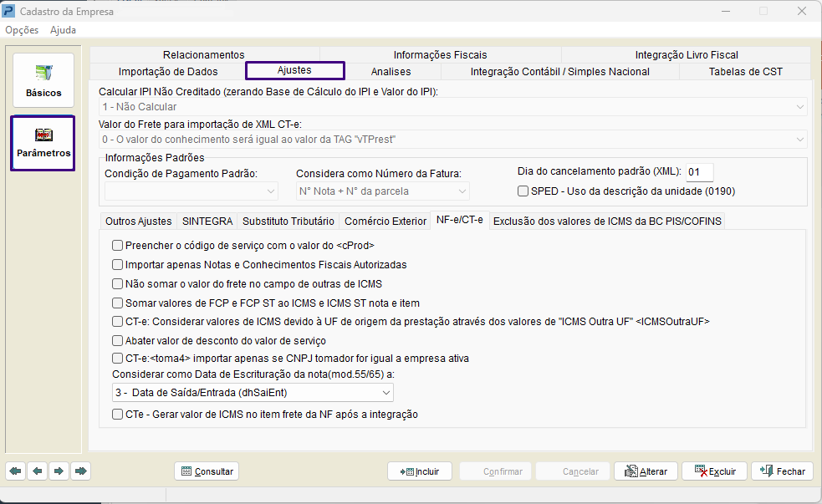
Task: Open Calcular IPI Não Creditado dropdown
Action: (453, 107)
